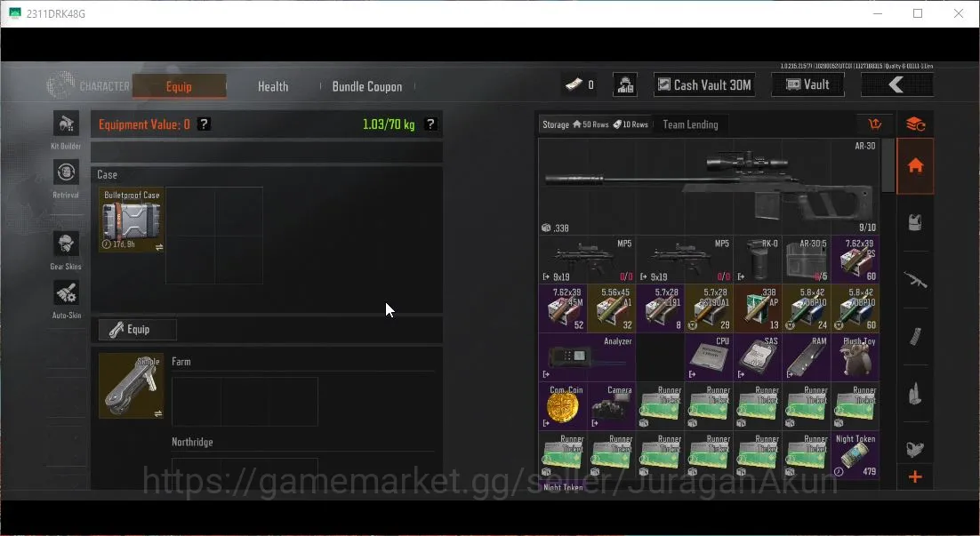This screenshot has height=536, width=980.
Task: Click the orange plus icon in sidebar
Action: tap(916, 477)
